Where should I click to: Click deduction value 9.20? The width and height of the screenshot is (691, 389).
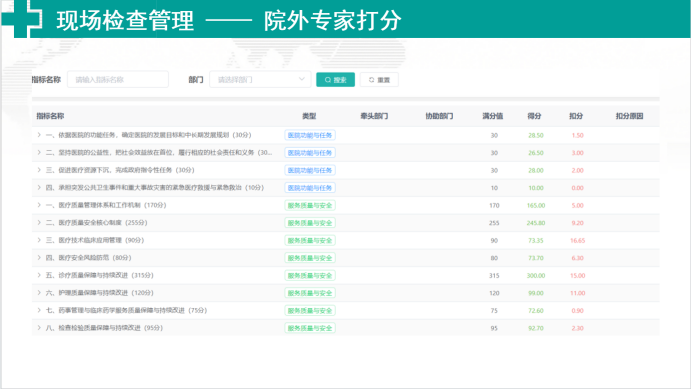pos(578,223)
